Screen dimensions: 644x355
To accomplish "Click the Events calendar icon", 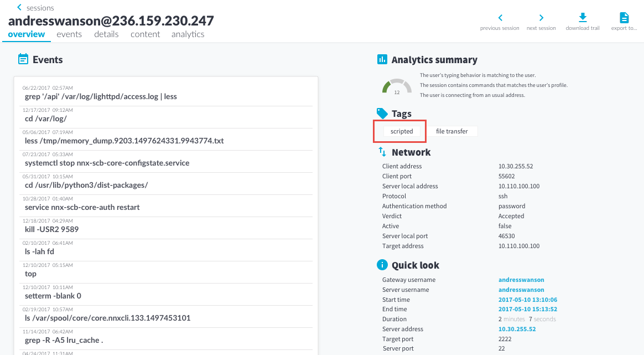I will [23, 59].
